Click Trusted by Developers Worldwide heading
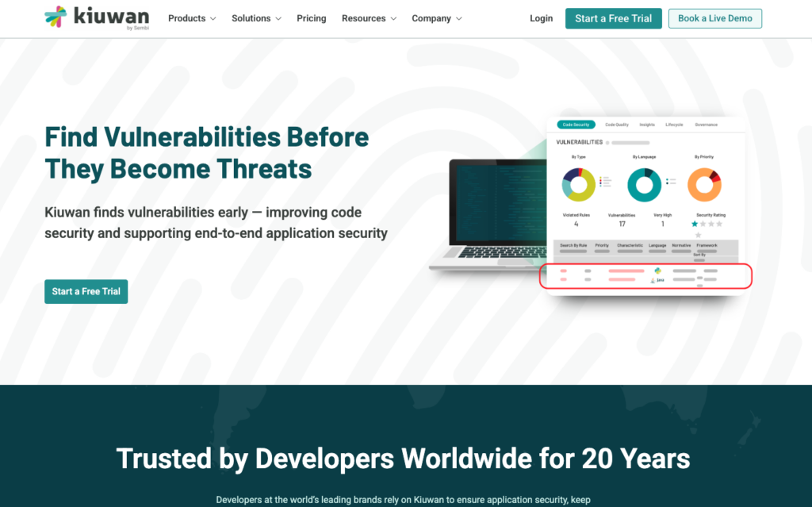Image resolution: width=812 pixels, height=507 pixels. (403, 459)
